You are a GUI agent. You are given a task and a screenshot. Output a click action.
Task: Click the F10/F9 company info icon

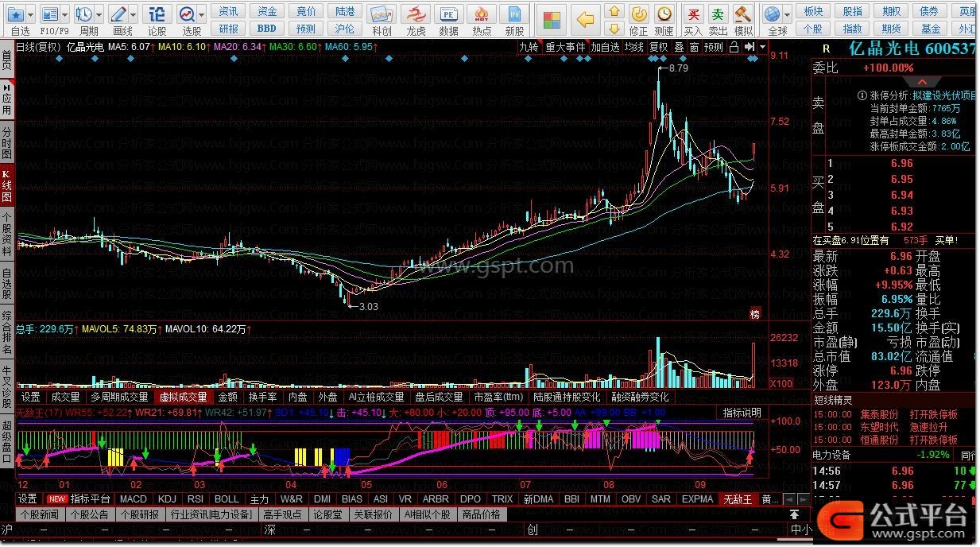tap(50, 14)
